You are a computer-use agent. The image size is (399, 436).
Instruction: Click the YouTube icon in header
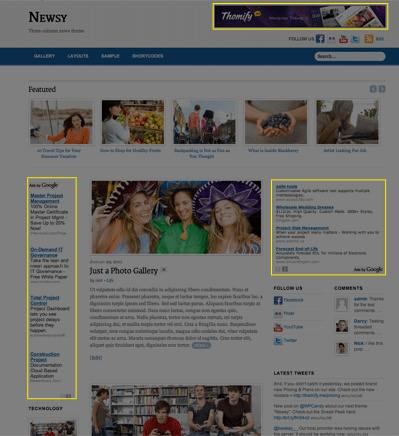343,39
